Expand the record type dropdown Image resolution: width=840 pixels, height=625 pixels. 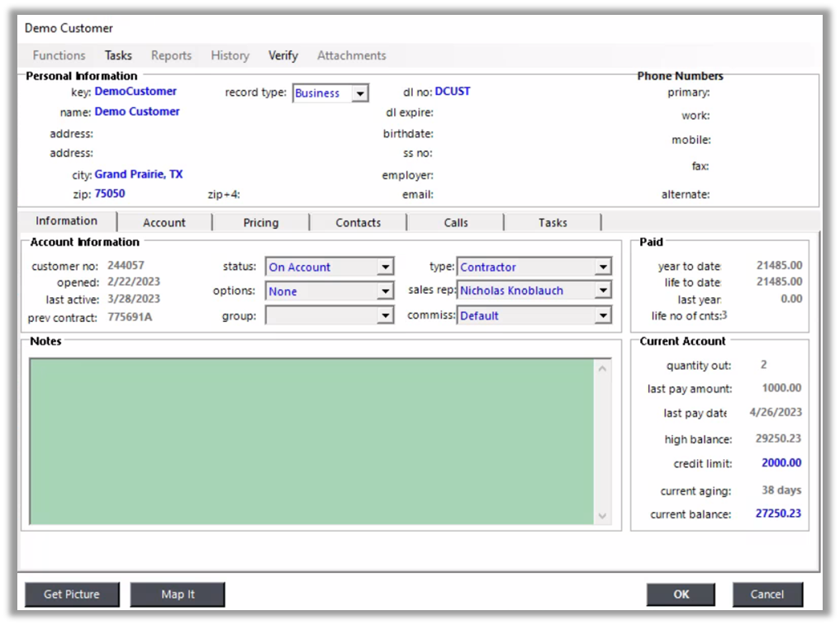tap(359, 93)
